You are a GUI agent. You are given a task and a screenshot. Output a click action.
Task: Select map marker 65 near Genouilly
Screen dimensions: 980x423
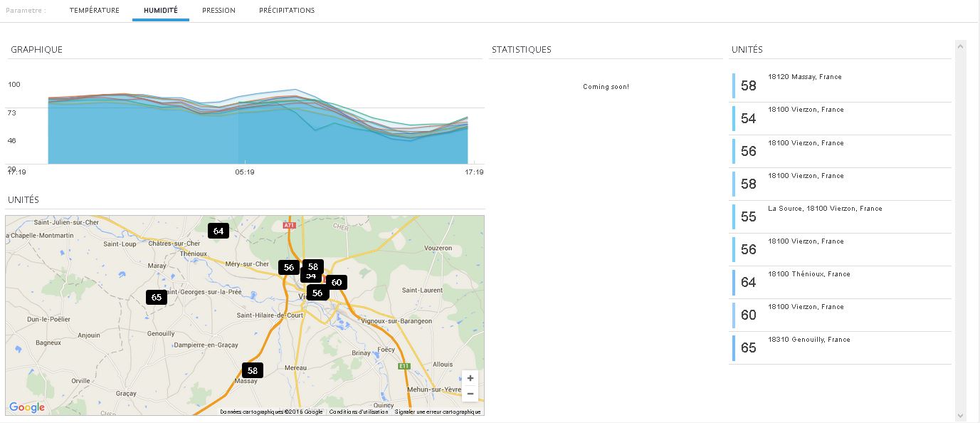pyautogui.click(x=157, y=297)
